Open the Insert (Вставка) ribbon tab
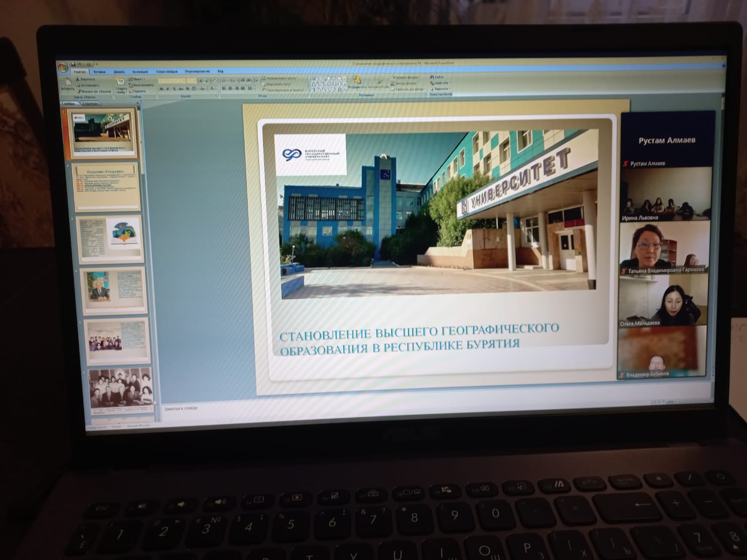 [x=99, y=72]
